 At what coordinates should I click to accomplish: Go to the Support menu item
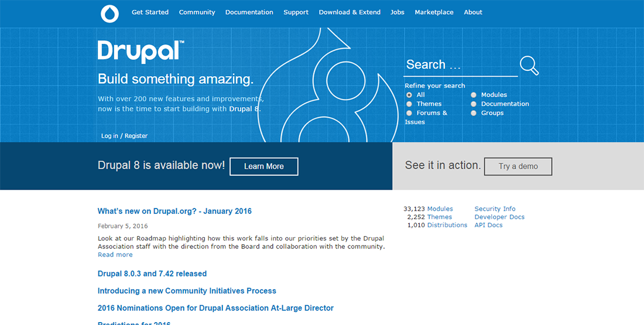point(296,12)
